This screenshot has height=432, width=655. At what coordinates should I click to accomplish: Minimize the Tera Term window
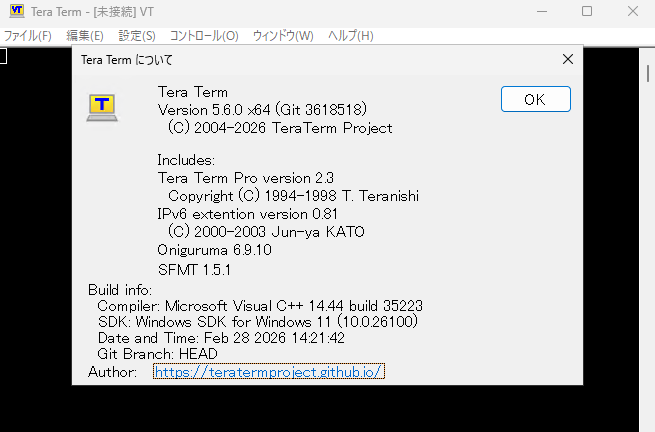click(541, 11)
